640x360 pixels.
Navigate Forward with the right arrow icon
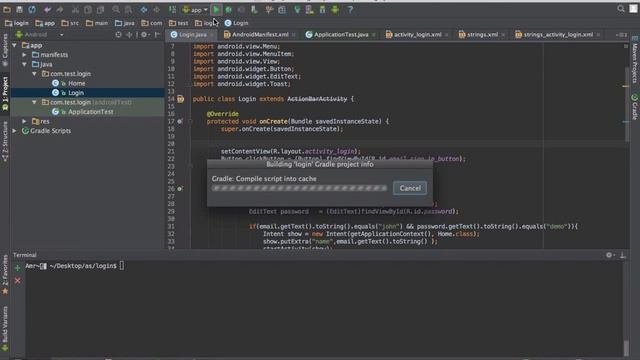click(156, 9)
